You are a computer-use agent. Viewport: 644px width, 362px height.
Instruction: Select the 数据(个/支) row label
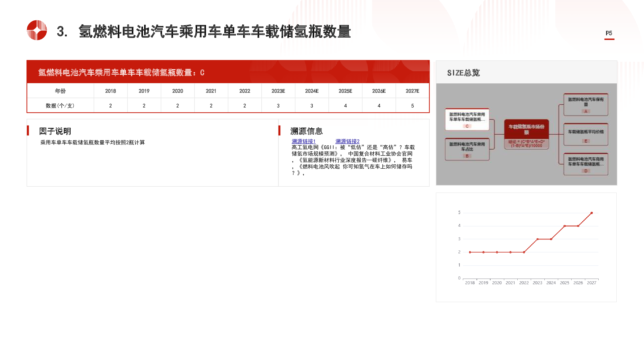tap(60, 106)
